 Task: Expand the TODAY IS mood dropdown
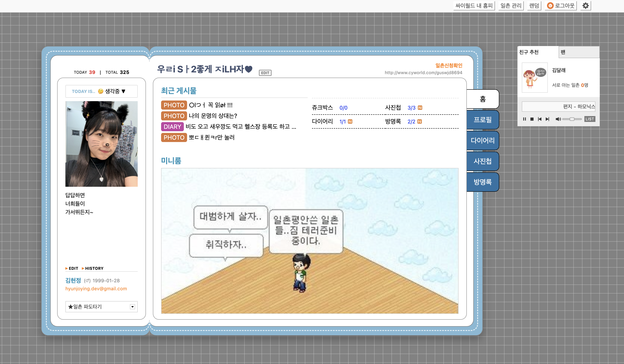124,91
